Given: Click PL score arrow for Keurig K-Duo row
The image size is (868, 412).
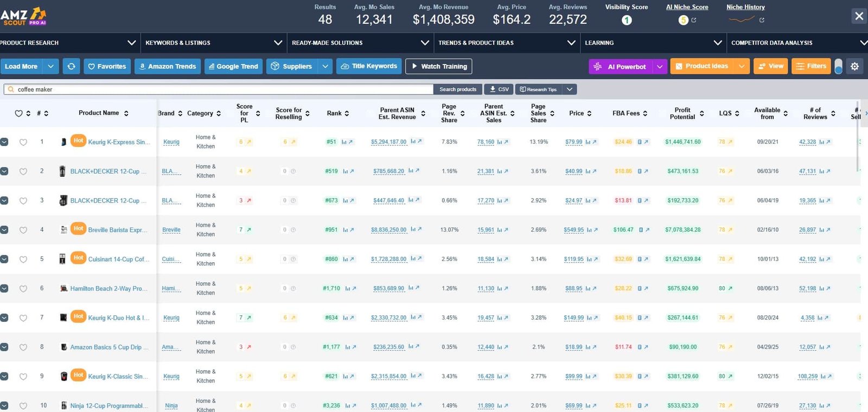Looking at the screenshot, I should click(x=248, y=318).
